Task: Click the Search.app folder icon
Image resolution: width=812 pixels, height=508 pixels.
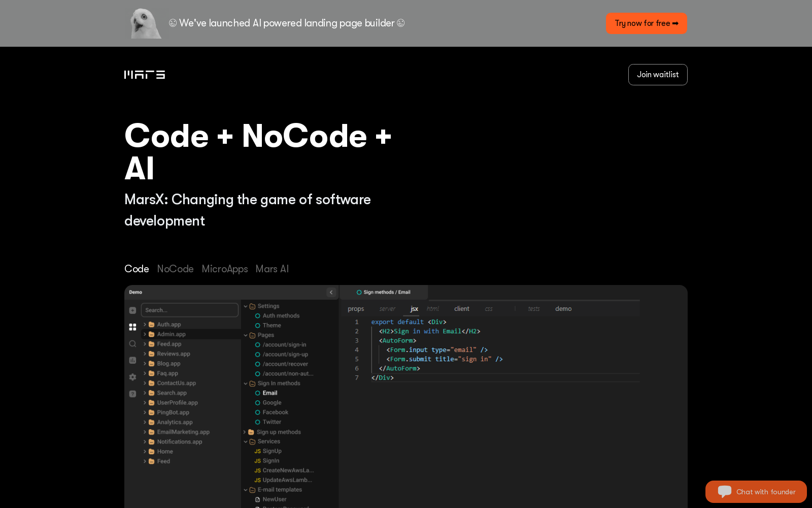Action: point(151,393)
